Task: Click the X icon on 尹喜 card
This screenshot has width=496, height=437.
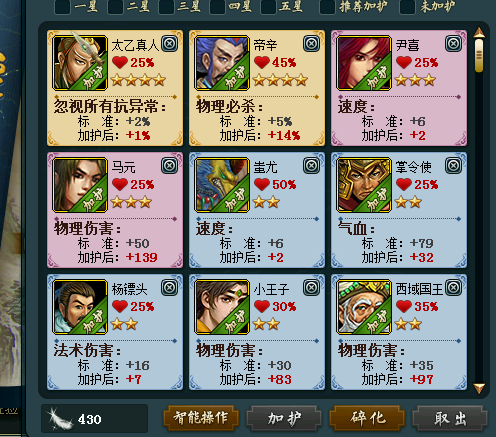Action: 453,44
